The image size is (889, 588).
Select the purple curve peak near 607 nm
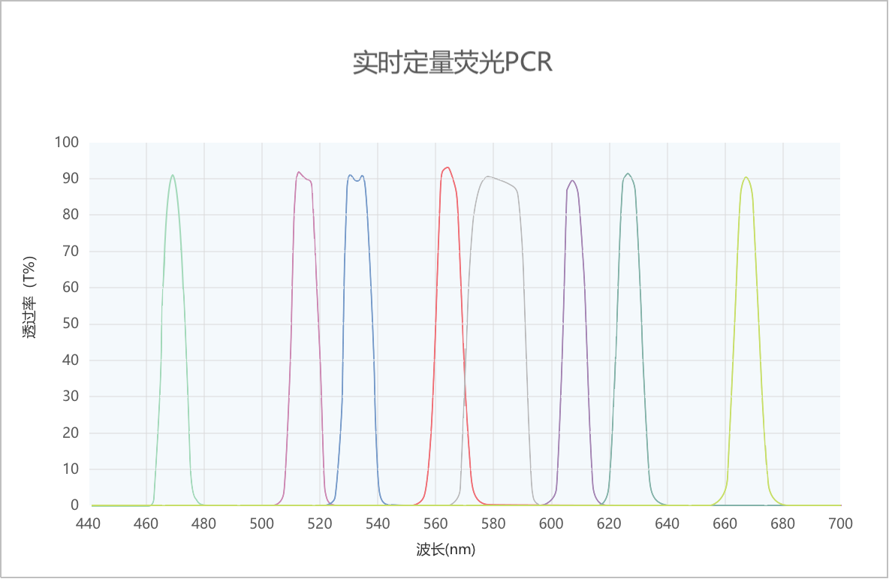pos(572,181)
